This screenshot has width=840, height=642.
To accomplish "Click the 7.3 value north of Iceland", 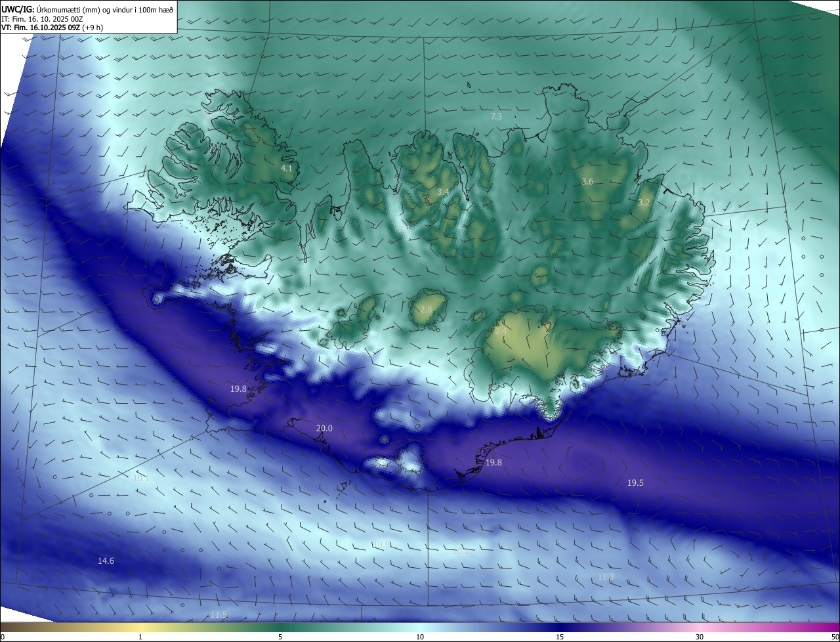I will (496, 116).
